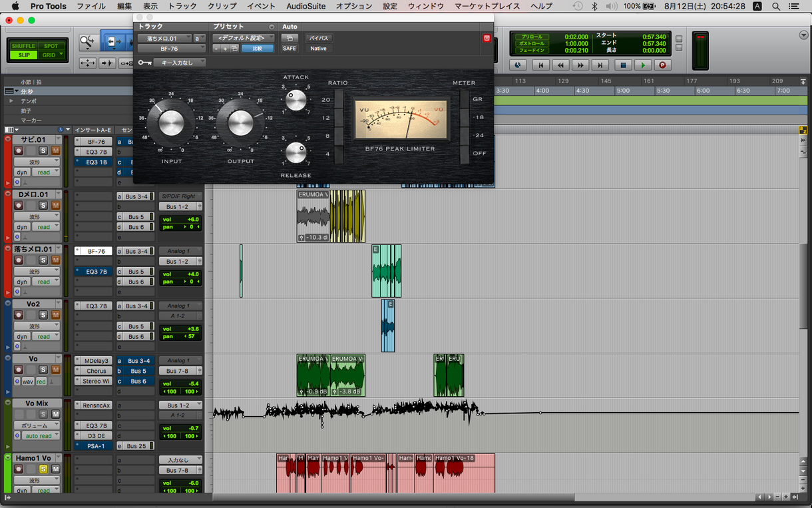Viewport: 812px width, 508px height.
Task: Click the Fast Forward transport button
Action: [580, 65]
